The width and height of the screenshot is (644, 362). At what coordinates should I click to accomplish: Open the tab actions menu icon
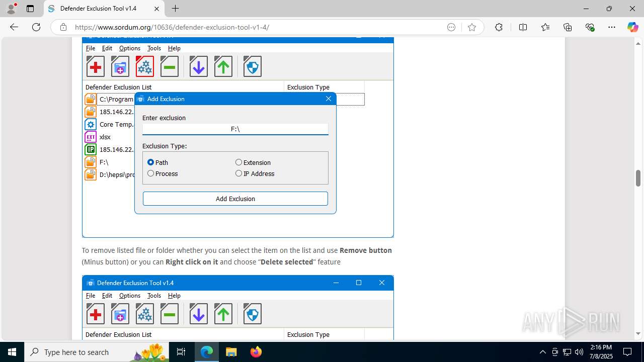(30, 9)
